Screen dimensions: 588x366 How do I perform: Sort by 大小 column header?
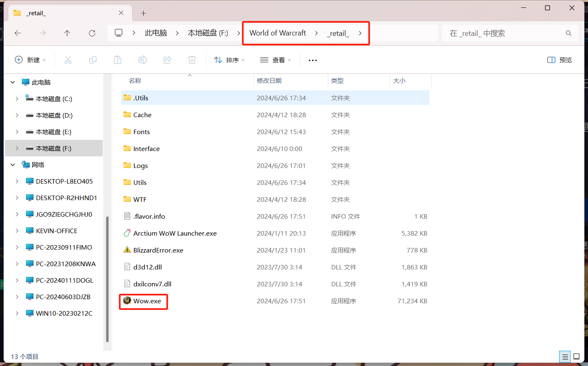[399, 80]
